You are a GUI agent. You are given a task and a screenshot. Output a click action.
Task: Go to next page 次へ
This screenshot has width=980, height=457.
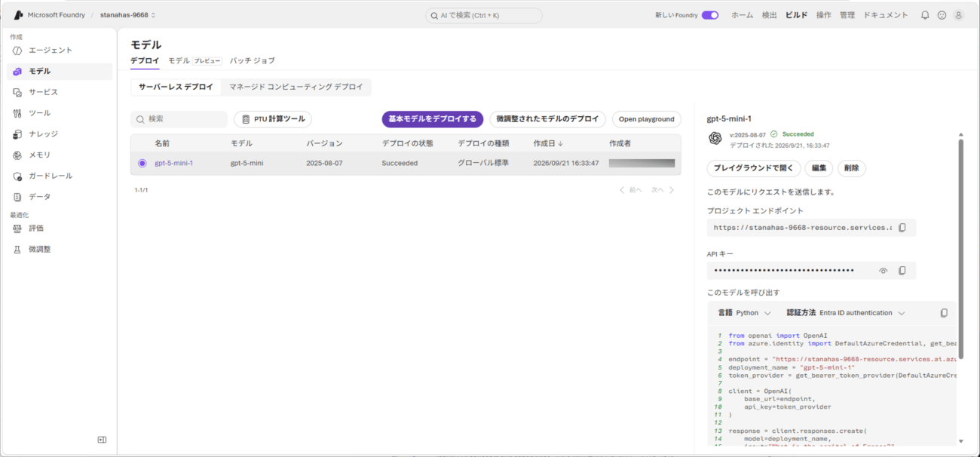click(663, 190)
